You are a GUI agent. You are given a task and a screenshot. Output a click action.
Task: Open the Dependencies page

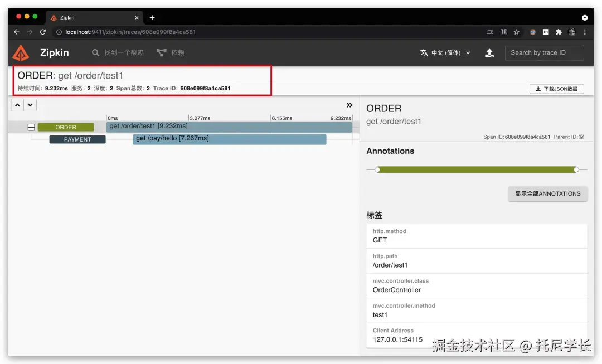(171, 52)
